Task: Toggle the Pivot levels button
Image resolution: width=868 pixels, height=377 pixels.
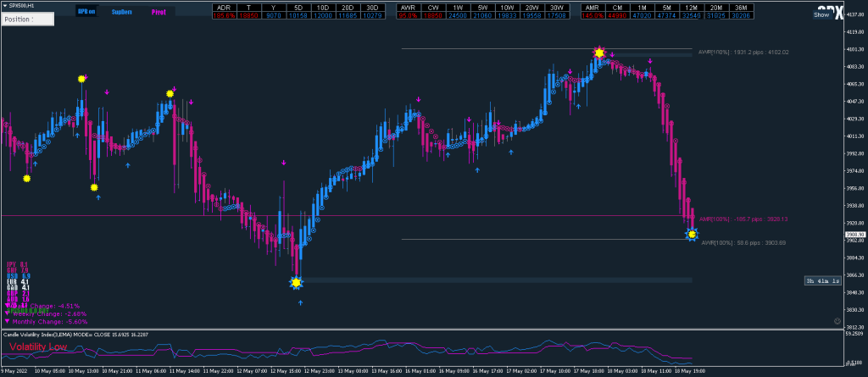Action: tap(159, 12)
